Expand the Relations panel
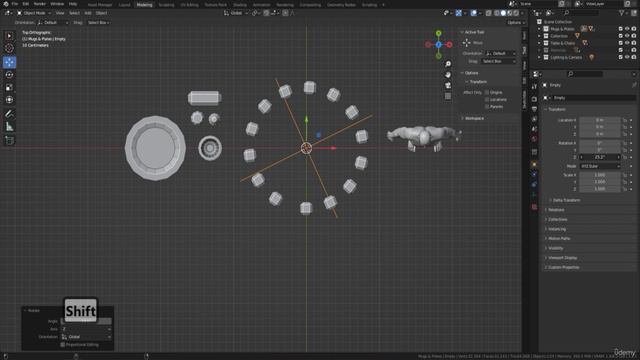The image size is (640, 360). [x=556, y=210]
